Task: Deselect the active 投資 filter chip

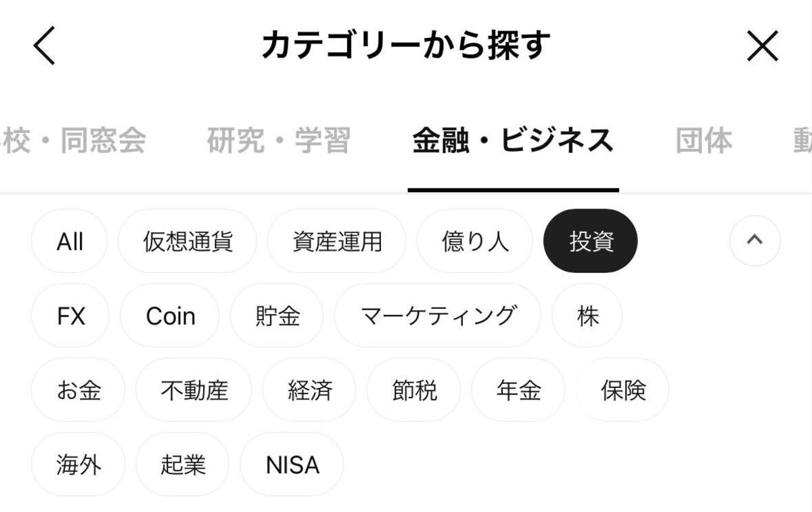Action: point(589,240)
